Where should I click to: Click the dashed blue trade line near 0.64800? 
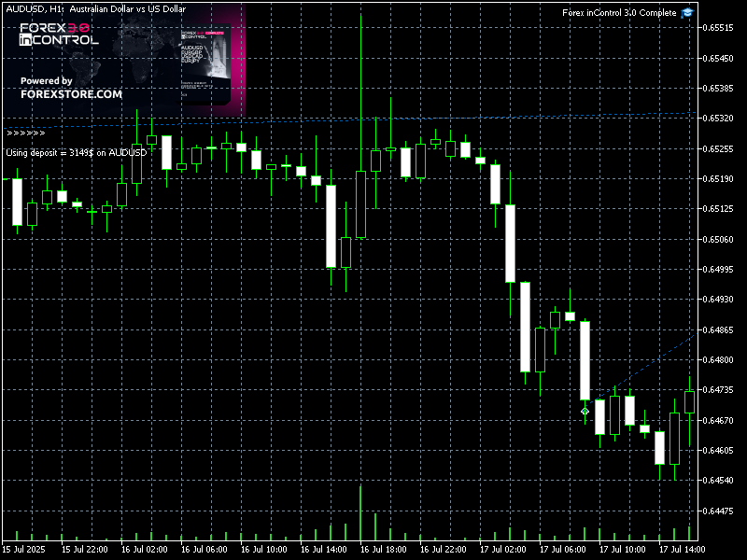654,362
